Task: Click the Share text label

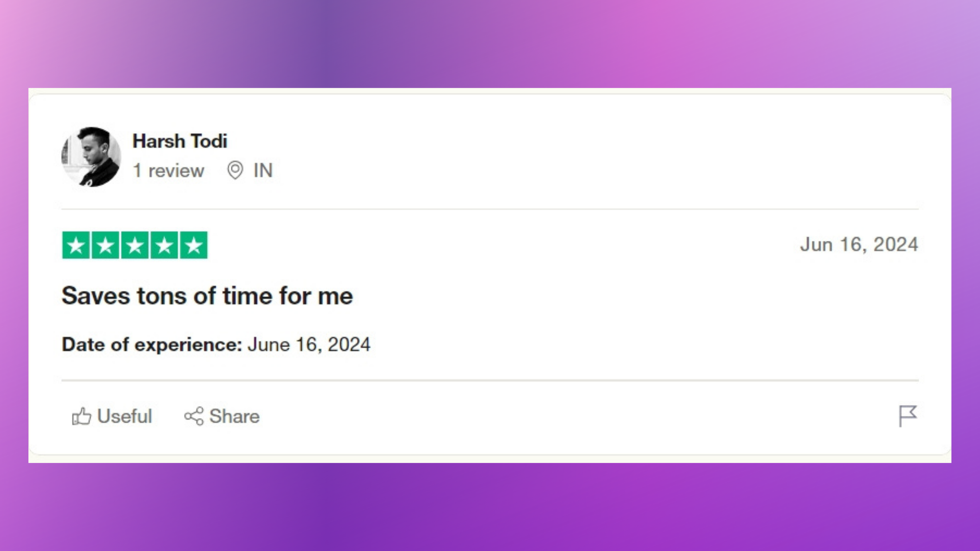Action: [x=234, y=416]
